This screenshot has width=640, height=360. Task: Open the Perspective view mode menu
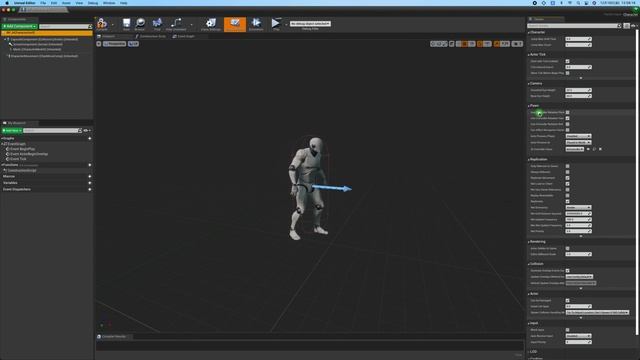point(114,44)
